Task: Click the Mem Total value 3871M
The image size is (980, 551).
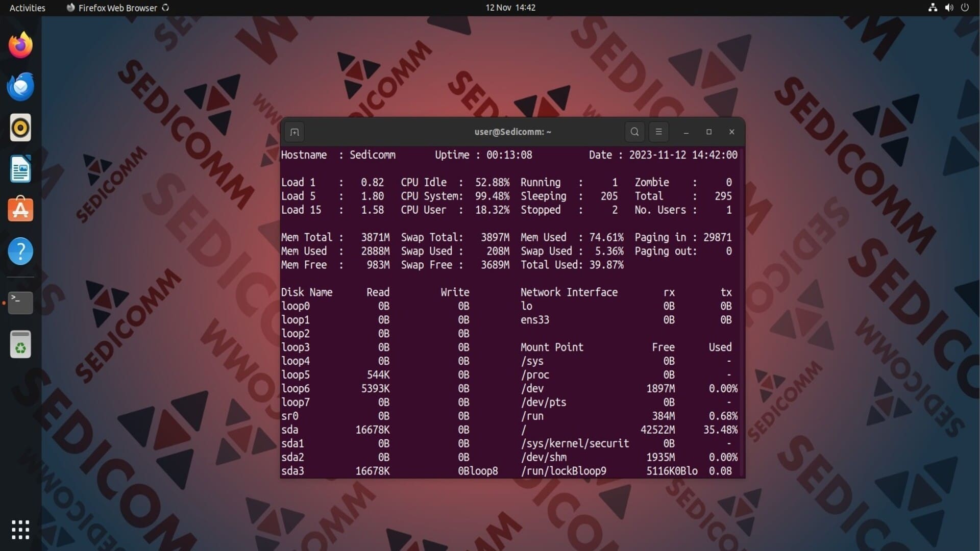Action: [x=375, y=237]
